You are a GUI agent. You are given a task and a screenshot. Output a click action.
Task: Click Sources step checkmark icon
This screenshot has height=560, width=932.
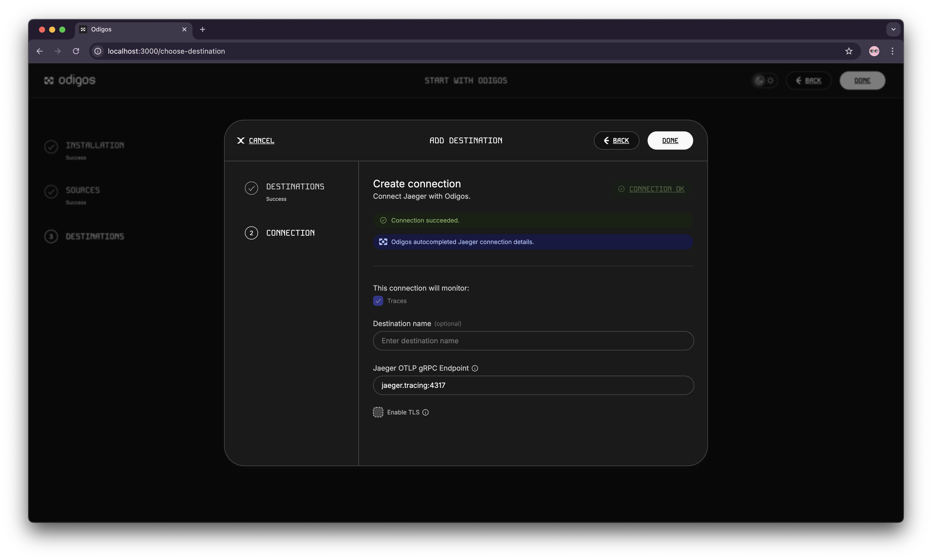[51, 192]
